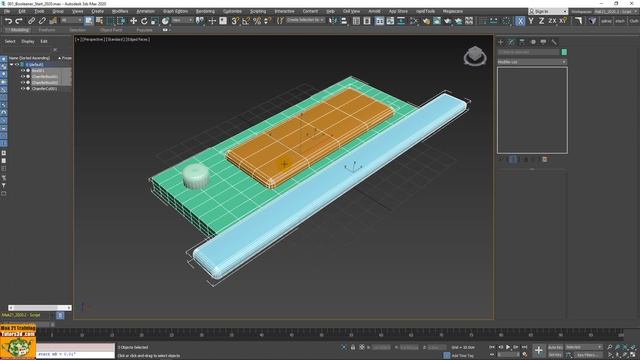
Task: Open the Render Setup icon
Action: (x=437, y=21)
